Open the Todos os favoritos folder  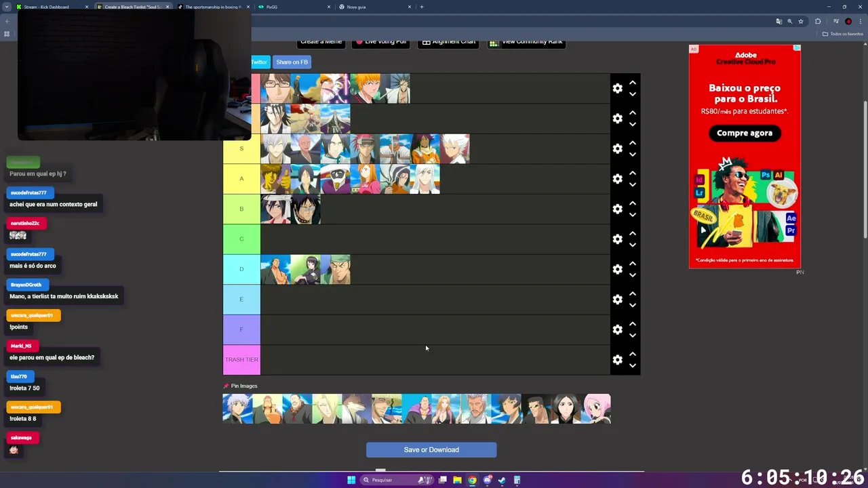tap(843, 34)
